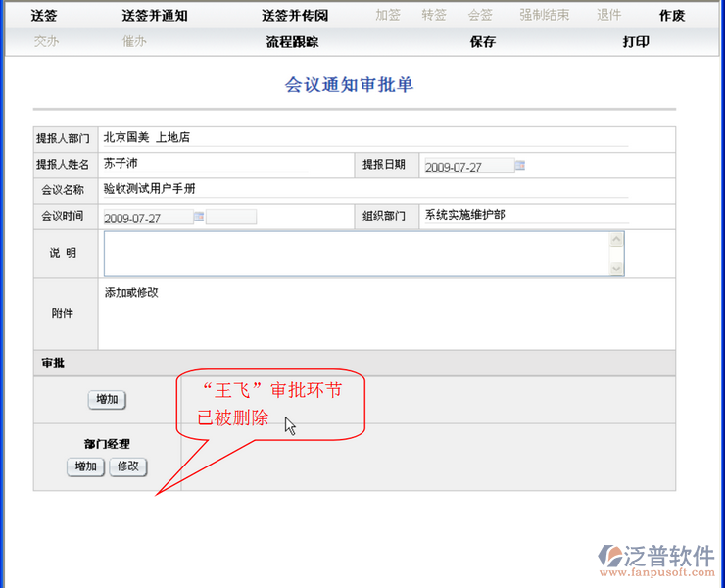Open 流程跟踪 workflow tracking

[292, 42]
